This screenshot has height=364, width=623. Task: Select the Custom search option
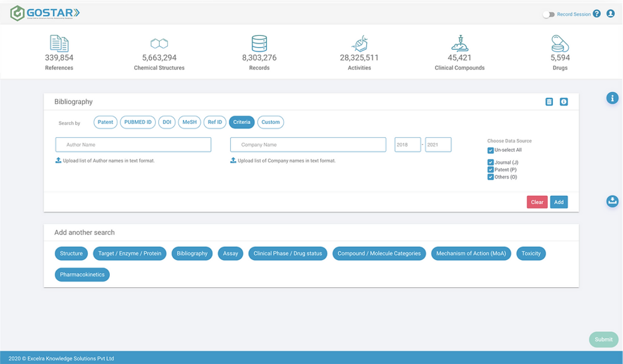pyautogui.click(x=271, y=122)
